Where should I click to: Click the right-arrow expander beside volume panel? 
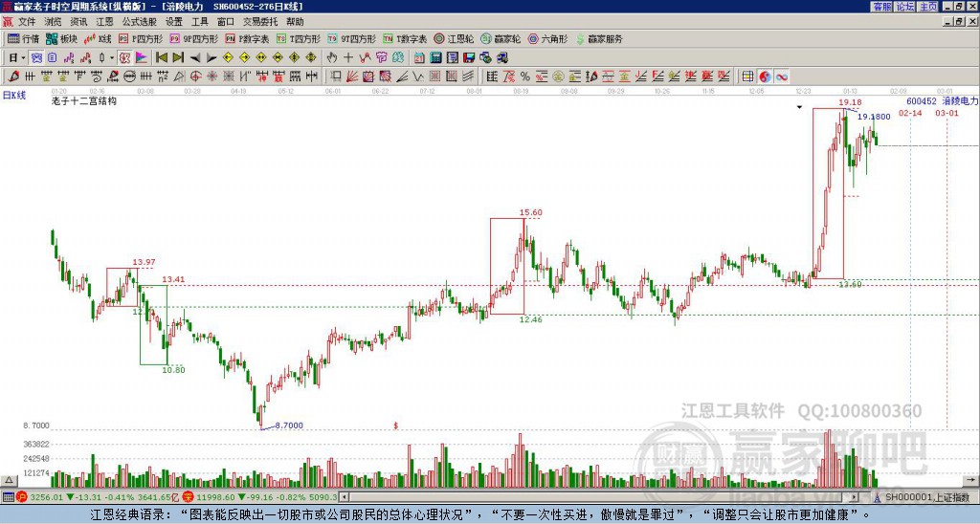tap(971, 480)
